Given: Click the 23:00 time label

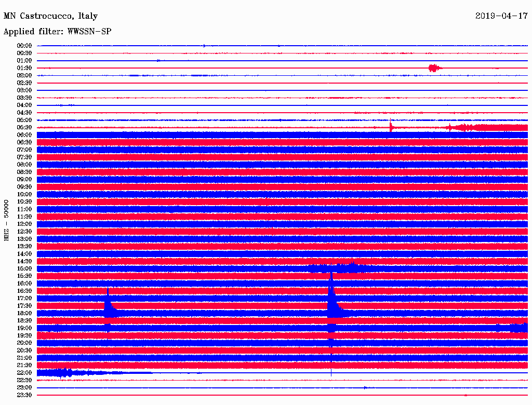Looking at the screenshot, I should point(24,387).
